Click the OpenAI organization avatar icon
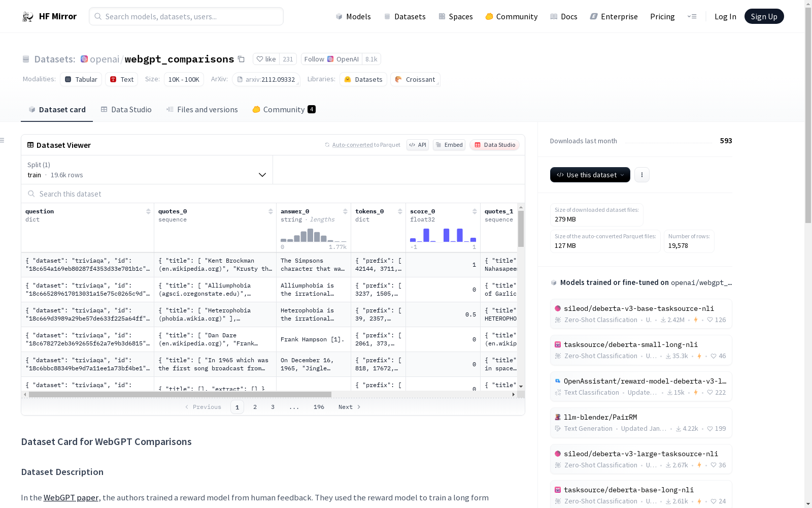Screen dimensions: 812x508 coord(84,59)
